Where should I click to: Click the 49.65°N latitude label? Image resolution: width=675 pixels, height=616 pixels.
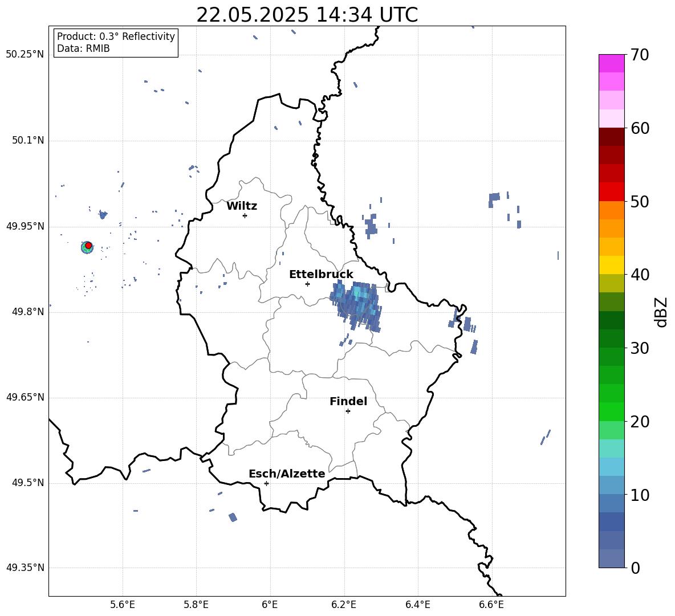click(25, 397)
